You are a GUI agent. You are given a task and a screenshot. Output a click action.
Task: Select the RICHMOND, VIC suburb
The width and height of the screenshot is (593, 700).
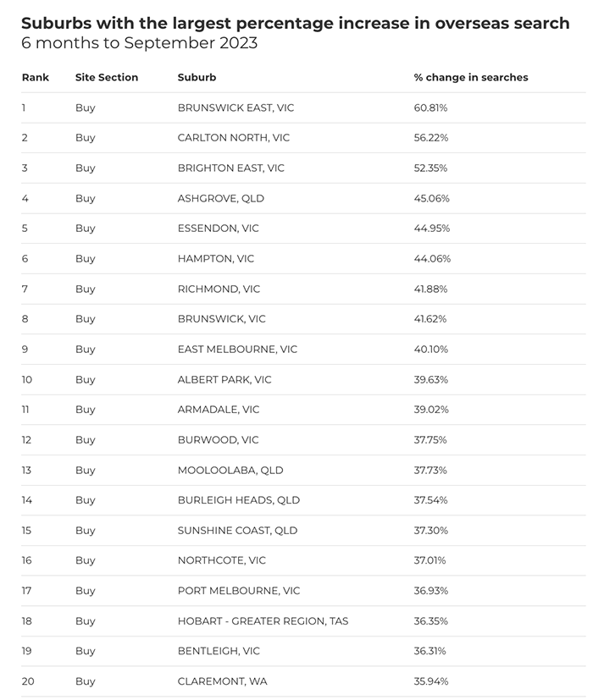(219, 289)
